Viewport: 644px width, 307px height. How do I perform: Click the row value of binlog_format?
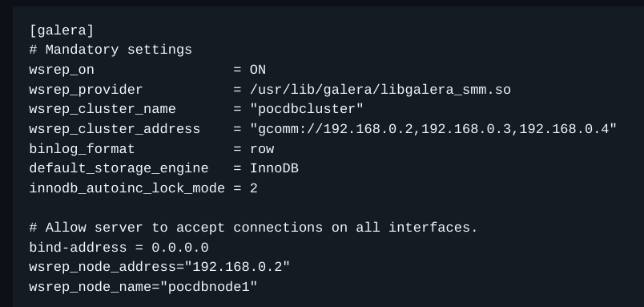click(x=262, y=149)
